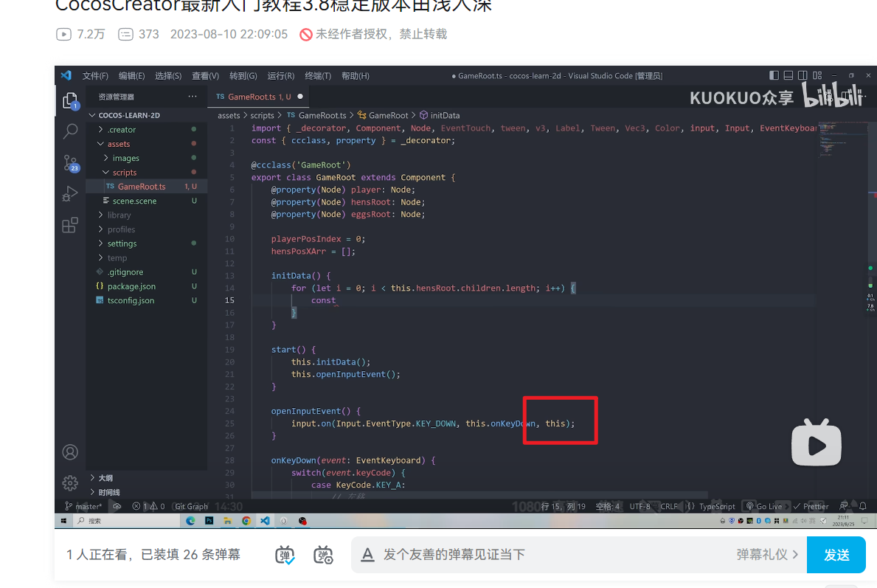
Task: Click the File Explorer icon on taskbar
Action: [x=228, y=521]
